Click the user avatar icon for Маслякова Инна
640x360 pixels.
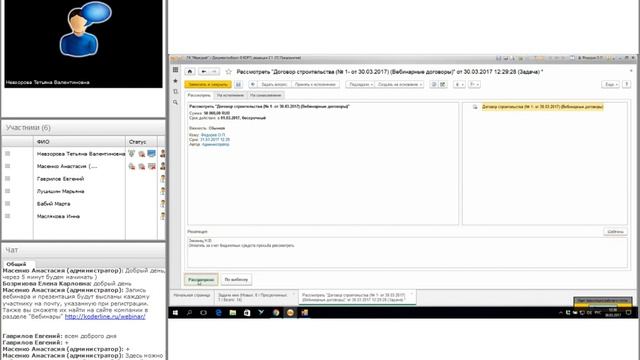tap(163, 216)
